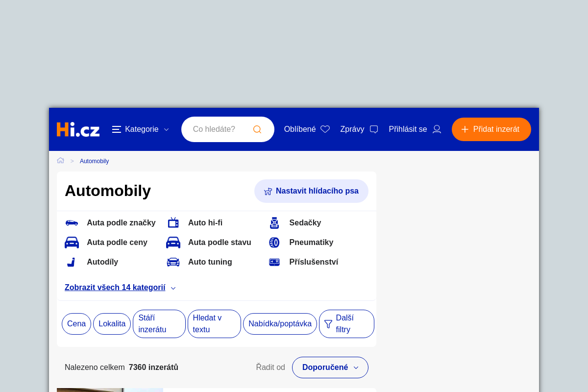
Task: Expand Zobrazit všech 14 kategorií
Action: (120, 288)
